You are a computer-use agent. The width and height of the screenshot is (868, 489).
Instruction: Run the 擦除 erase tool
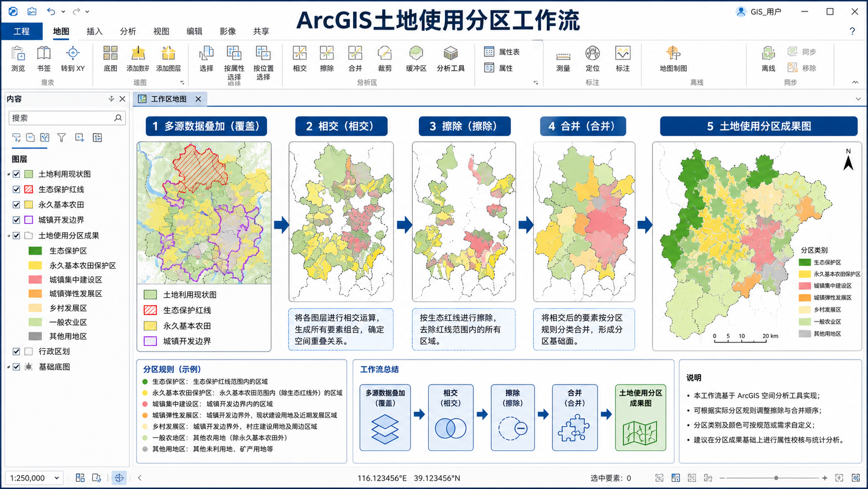click(327, 58)
